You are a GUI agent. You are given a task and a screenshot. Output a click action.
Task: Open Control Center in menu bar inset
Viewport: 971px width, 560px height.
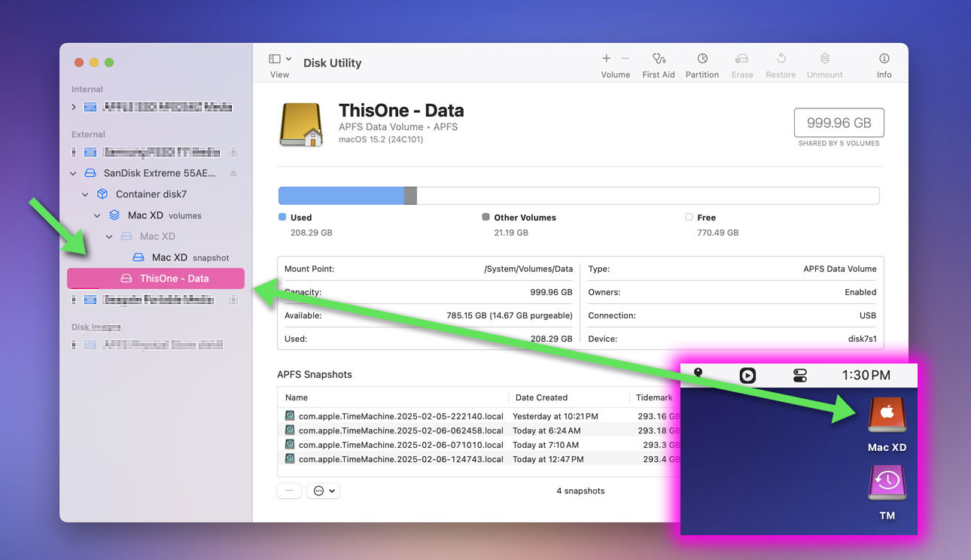click(x=800, y=375)
